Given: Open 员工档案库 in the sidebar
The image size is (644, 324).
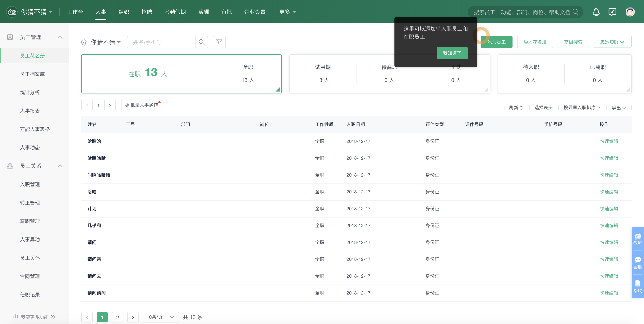Looking at the screenshot, I should [x=32, y=74].
